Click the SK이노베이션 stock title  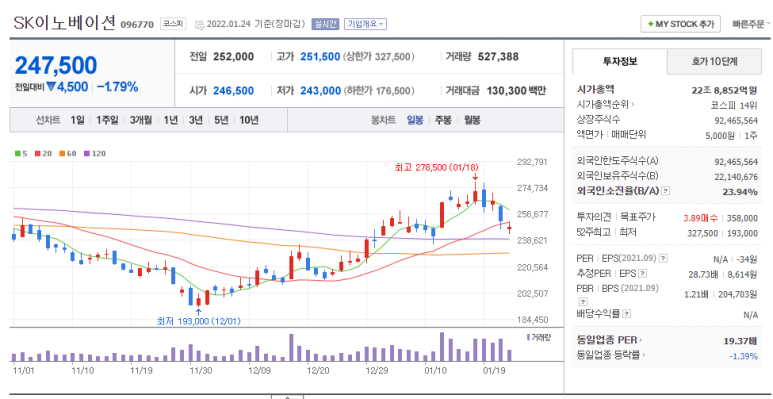[x=65, y=22]
